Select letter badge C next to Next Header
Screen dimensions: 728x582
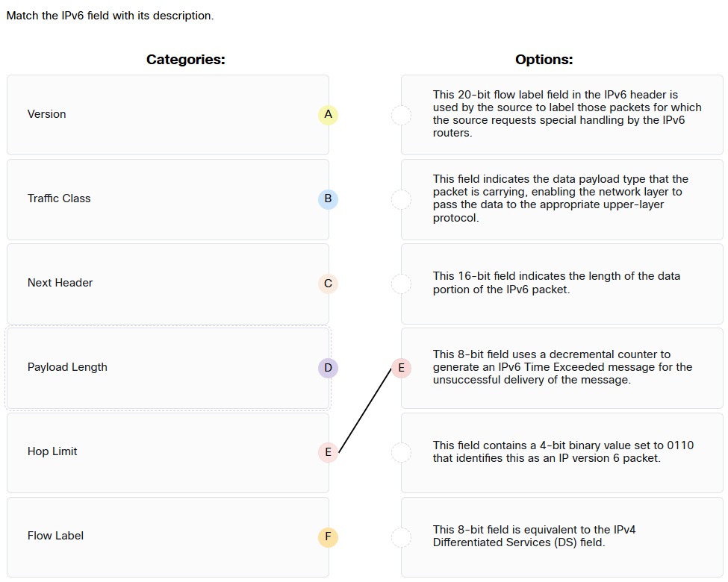(327, 283)
